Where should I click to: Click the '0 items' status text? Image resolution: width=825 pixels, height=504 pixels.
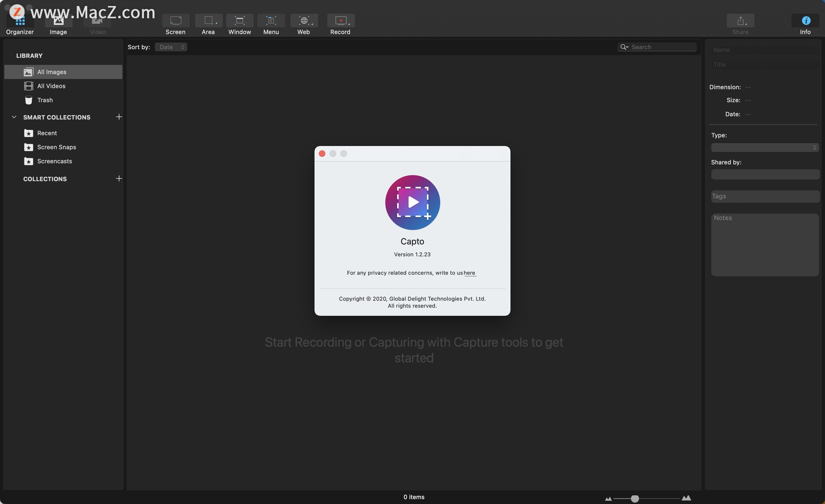coord(414,497)
